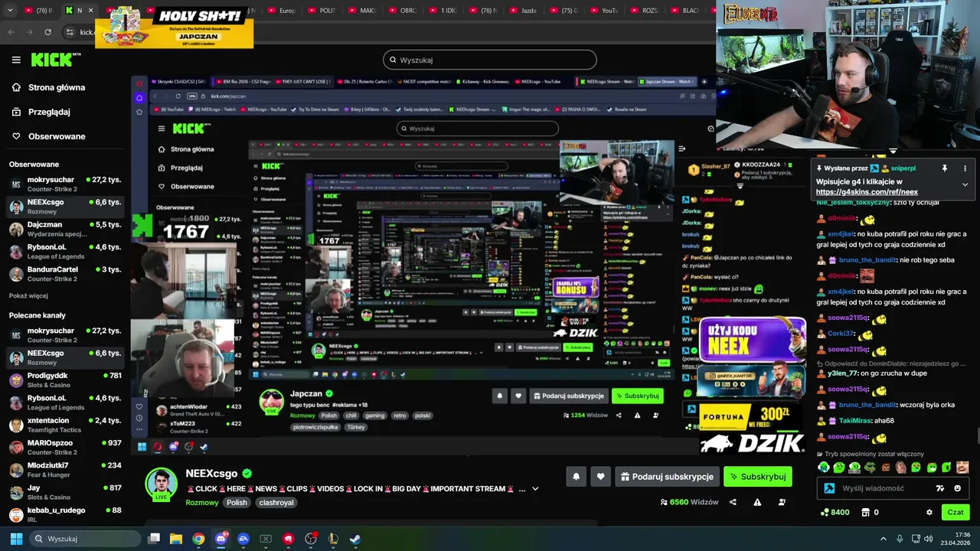This screenshot has width=980, height=551.
Task: Expand the list with Pokaż więcej
Action: 28,295
